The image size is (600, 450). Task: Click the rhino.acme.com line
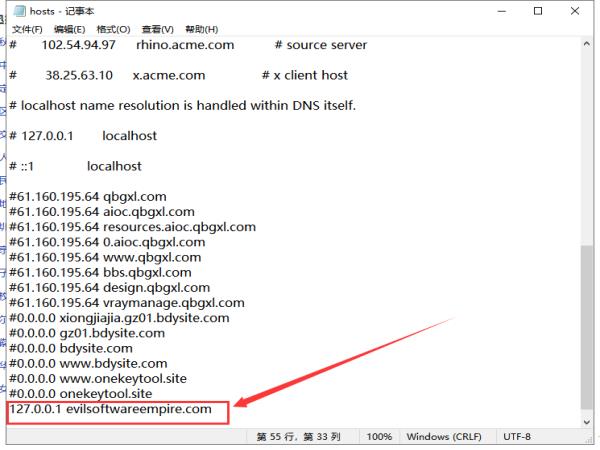point(188,45)
